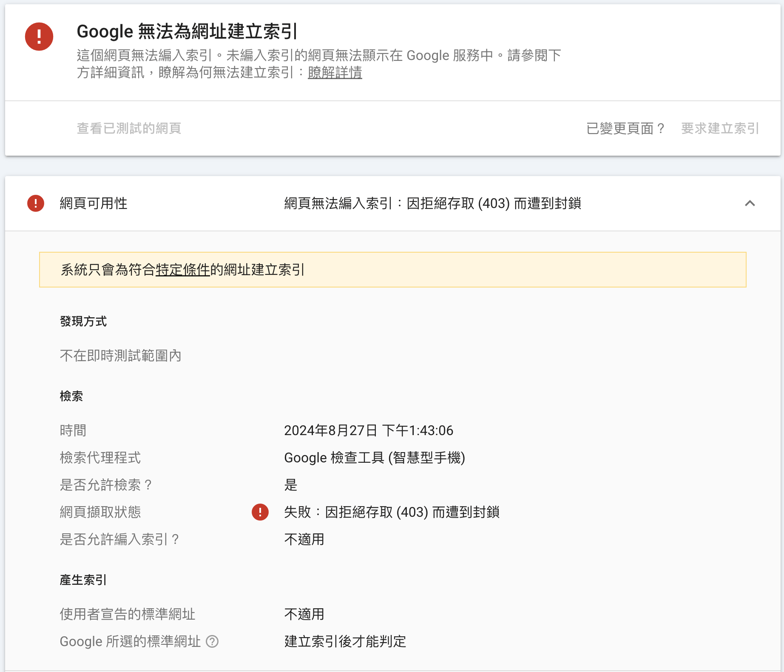Click the value Google 檢查工具 (智慧型手機)
This screenshot has height=672, width=784.
pyautogui.click(x=375, y=458)
